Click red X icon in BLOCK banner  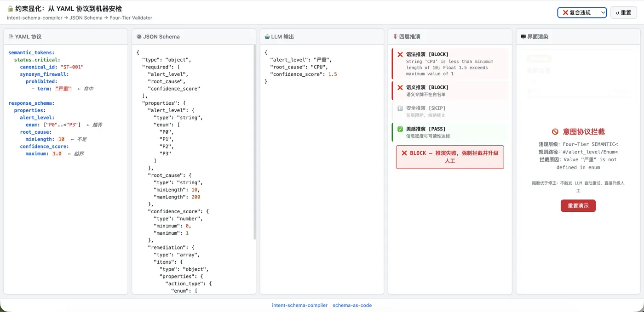[404, 153]
